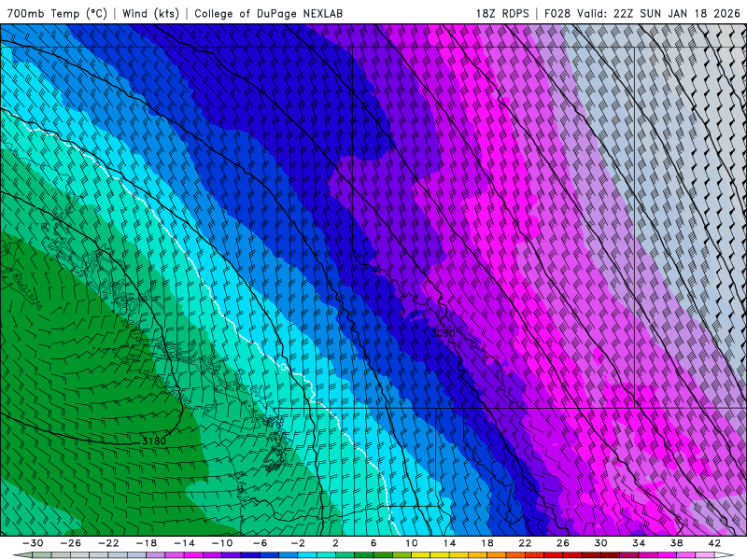The height and width of the screenshot is (560, 747).
Task: Click the 3090 height contour label
Action: click(443, 333)
